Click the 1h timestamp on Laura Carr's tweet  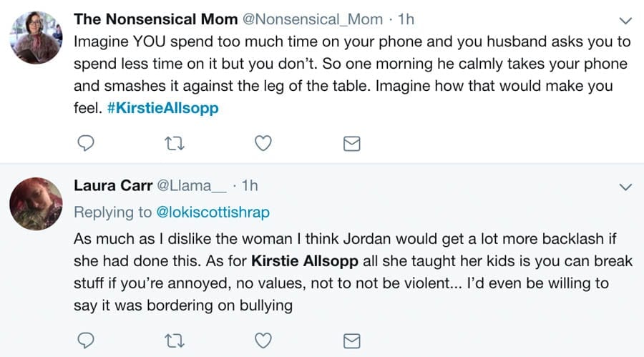click(x=250, y=186)
